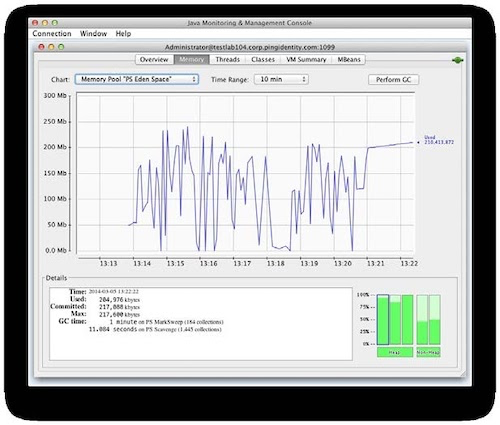500x425 pixels.
Task: Select the completely full third Heap bar
Action: point(407,320)
